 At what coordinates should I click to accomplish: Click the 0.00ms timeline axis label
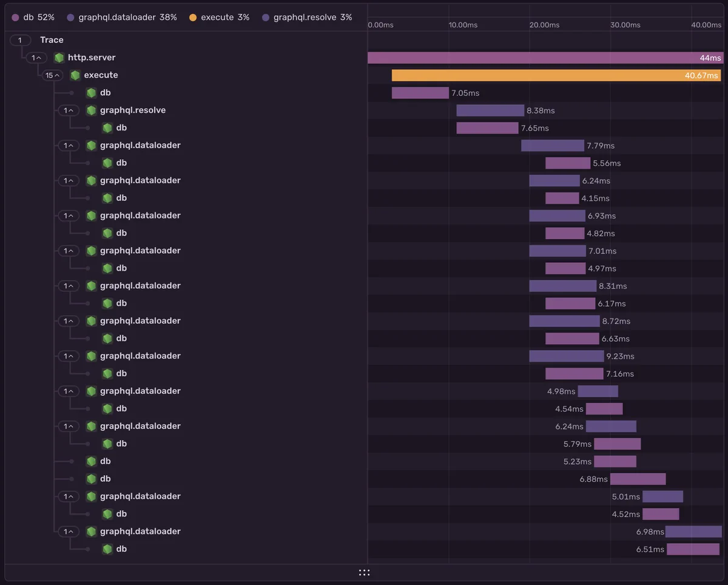pos(380,25)
